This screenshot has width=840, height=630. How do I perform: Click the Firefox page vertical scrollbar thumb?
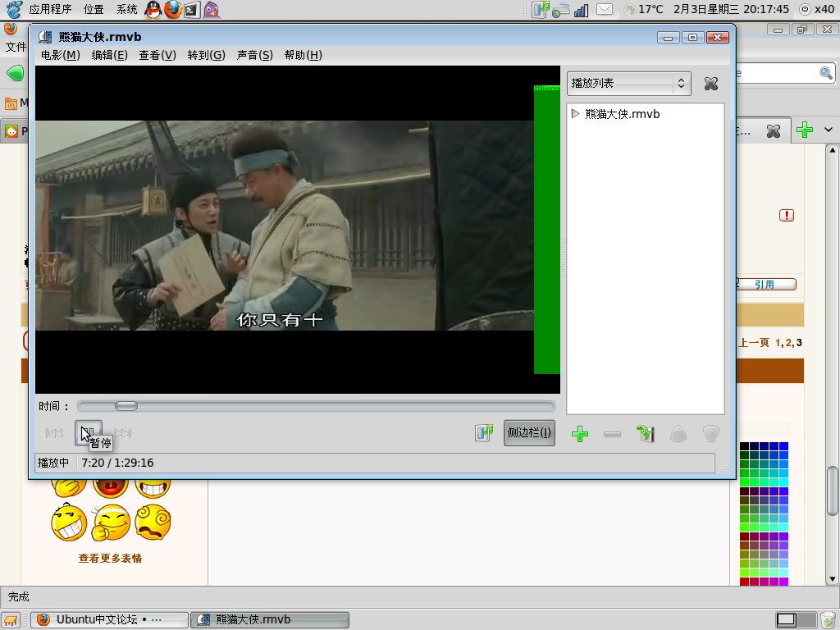[x=833, y=491]
